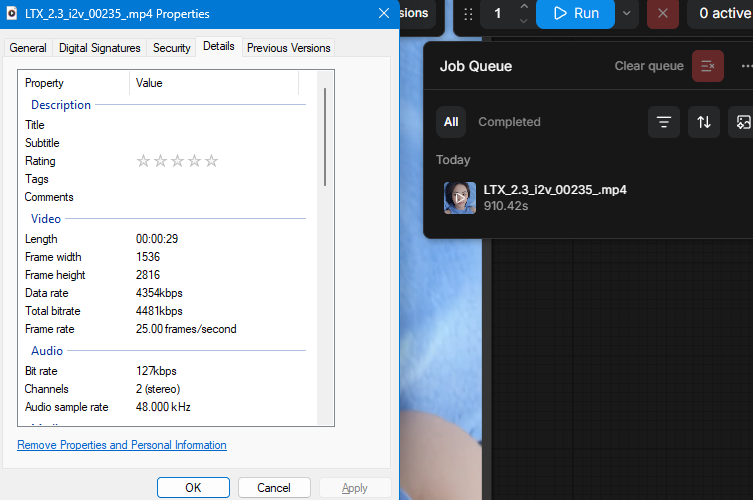
Task: Show Completed jobs tab
Action: click(x=509, y=122)
